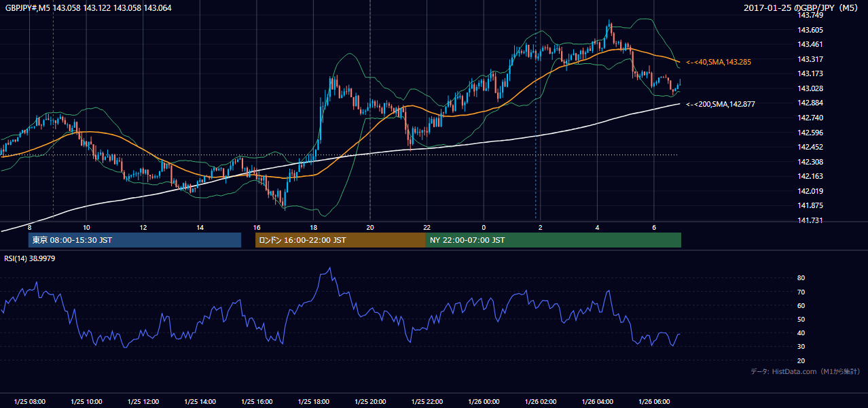The height and width of the screenshot is (408, 868).
Task: Click RSI scale value 80
Action: [801, 278]
